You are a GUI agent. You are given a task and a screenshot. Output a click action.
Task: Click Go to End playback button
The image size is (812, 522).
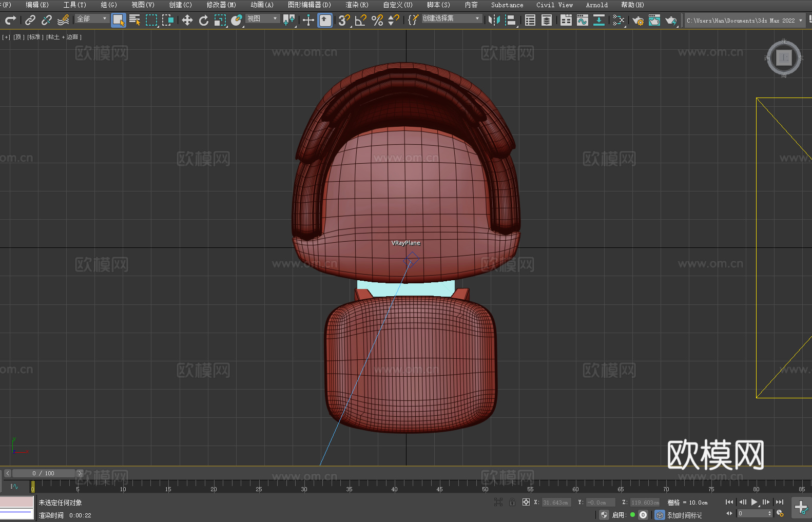click(780, 502)
